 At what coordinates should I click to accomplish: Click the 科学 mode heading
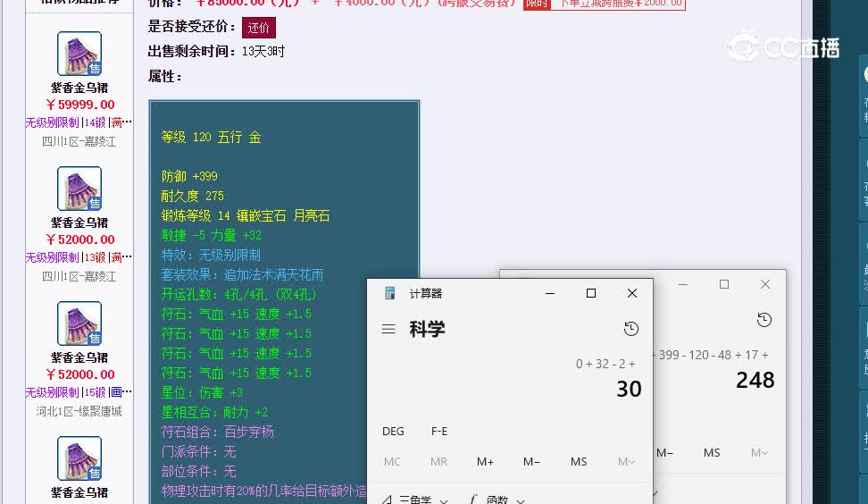tap(427, 329)
